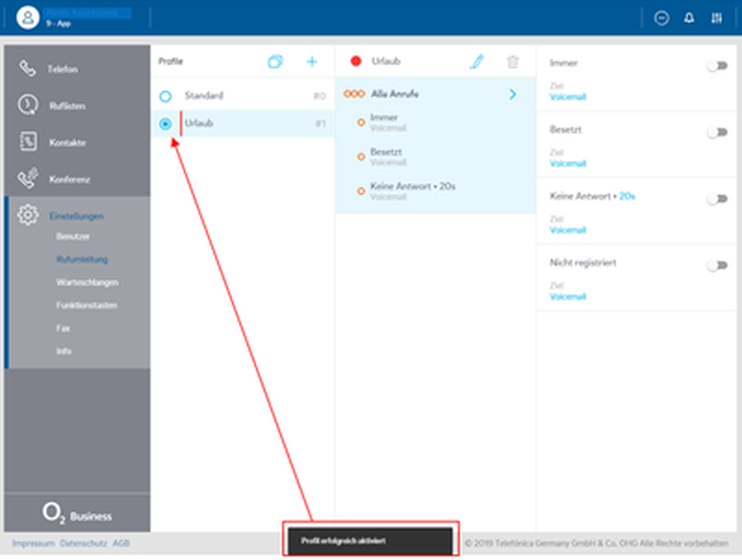Change the 20s timeout value
This screenshot has width=742, height=560.
627,196
